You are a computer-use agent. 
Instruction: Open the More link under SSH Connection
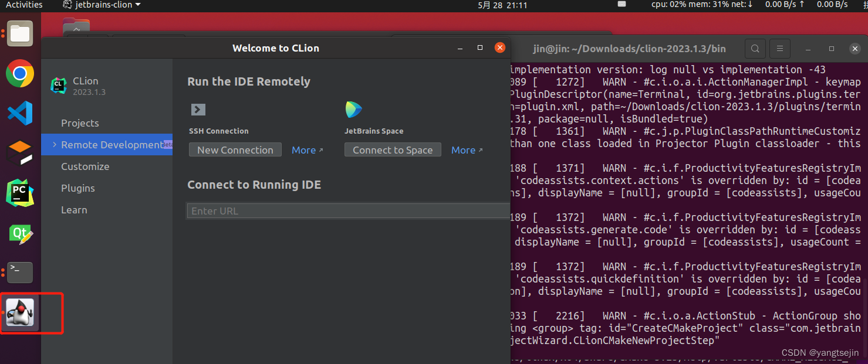point(308,150)
